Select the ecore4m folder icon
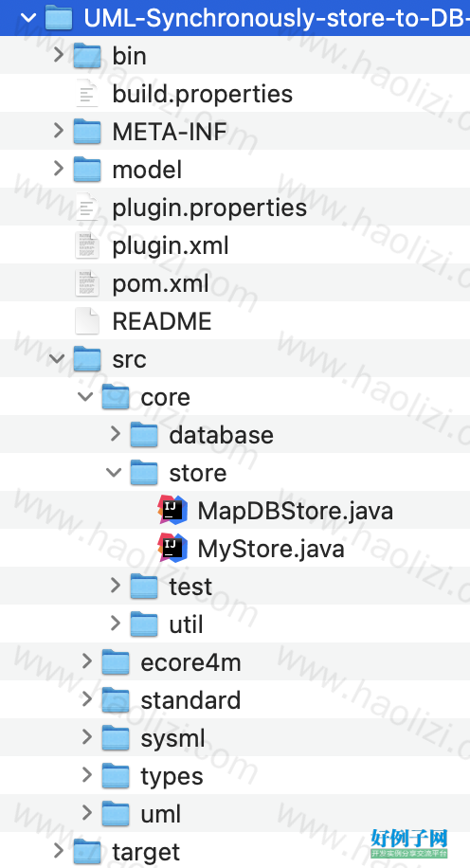This screenshot has width=470, height=868. (116, 662)
